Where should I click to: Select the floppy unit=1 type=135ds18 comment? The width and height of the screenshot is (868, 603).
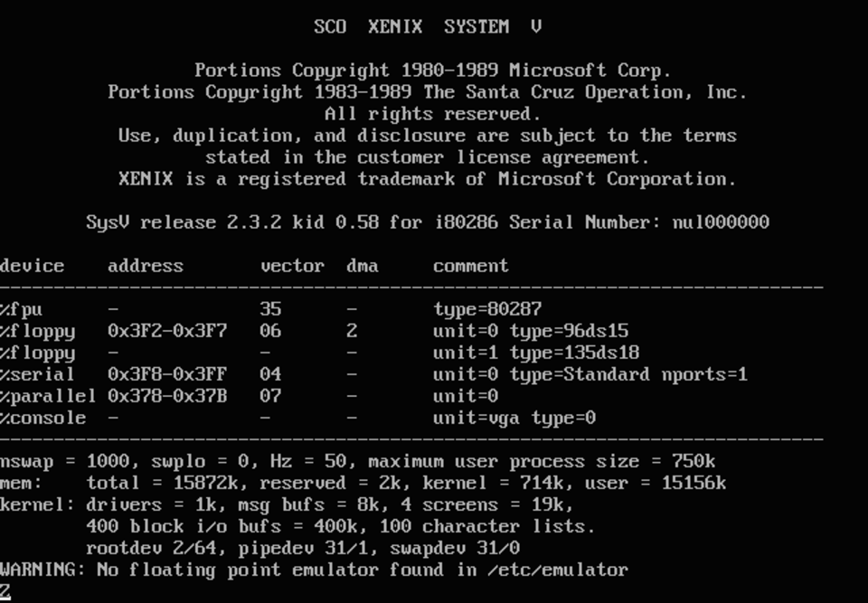pos(536,353)
